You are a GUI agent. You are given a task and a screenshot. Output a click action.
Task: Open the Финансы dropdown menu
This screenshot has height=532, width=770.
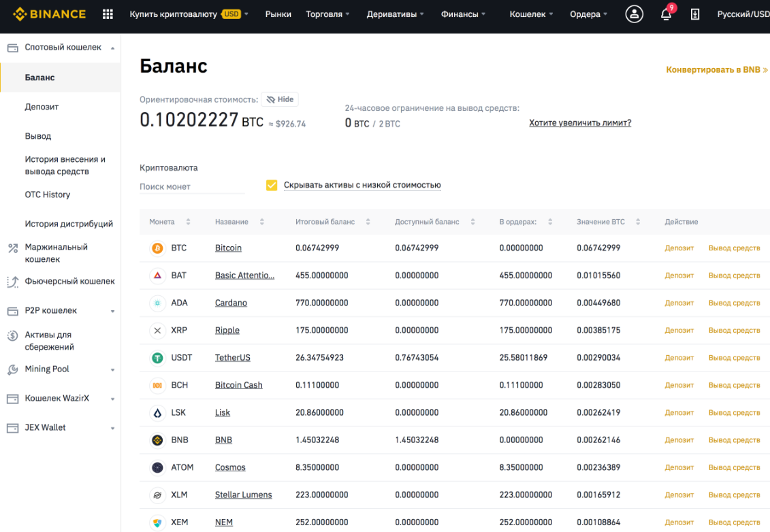click(x=463, y=14)
